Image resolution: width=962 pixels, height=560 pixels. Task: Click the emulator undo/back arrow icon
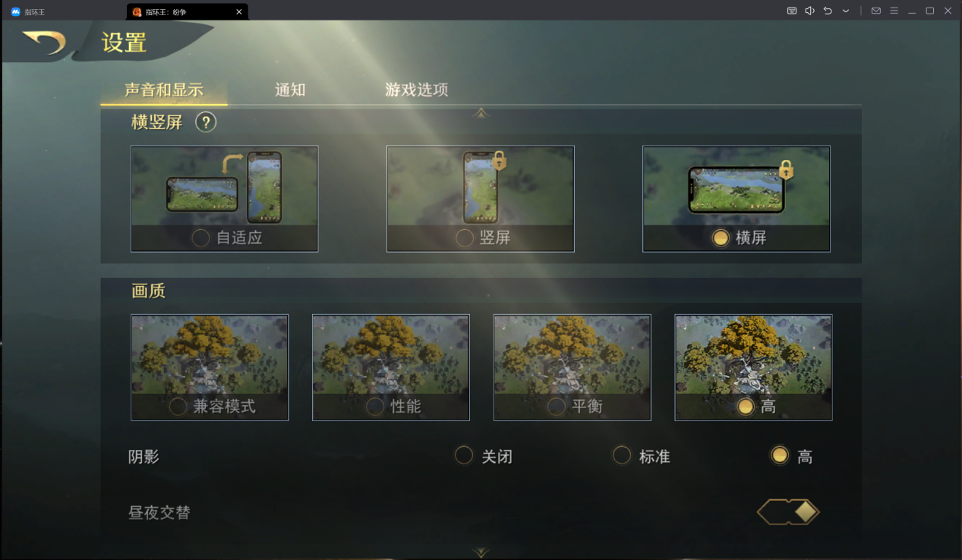tap(828, 11)
